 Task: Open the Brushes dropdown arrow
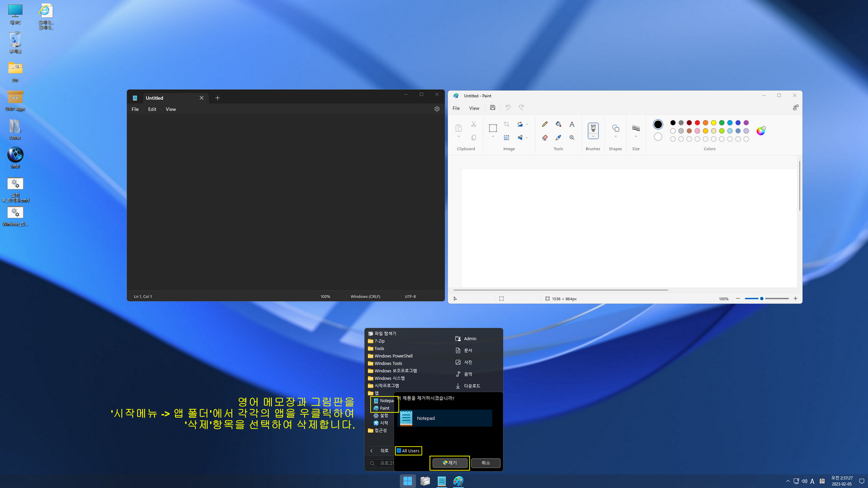click(x=593, y=137)
